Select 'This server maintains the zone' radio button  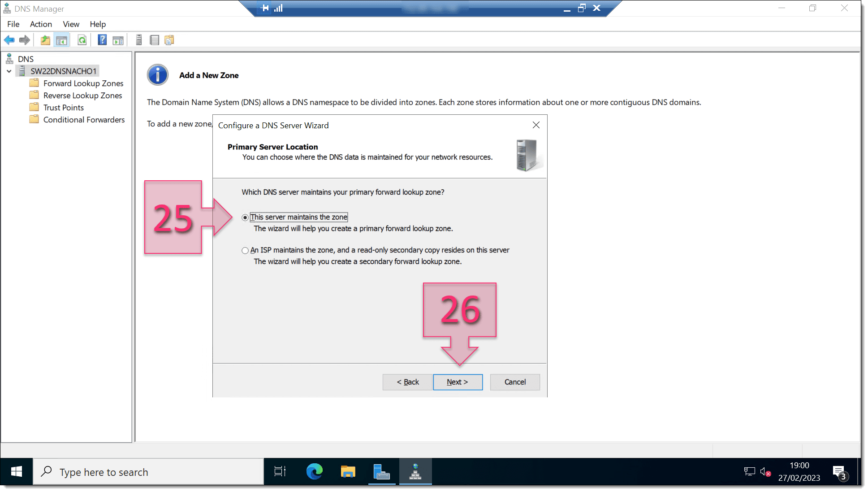(x=245, y=217)
